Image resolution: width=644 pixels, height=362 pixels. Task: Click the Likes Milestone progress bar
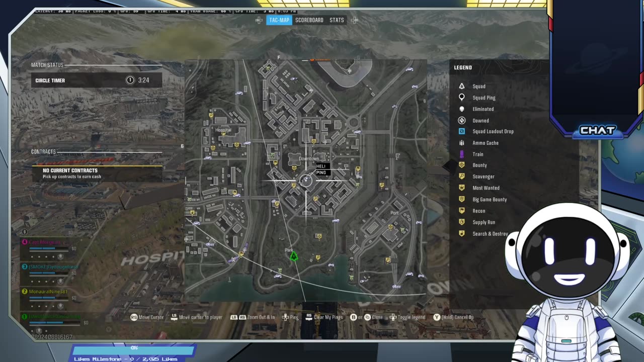click(x=133, y=350)
